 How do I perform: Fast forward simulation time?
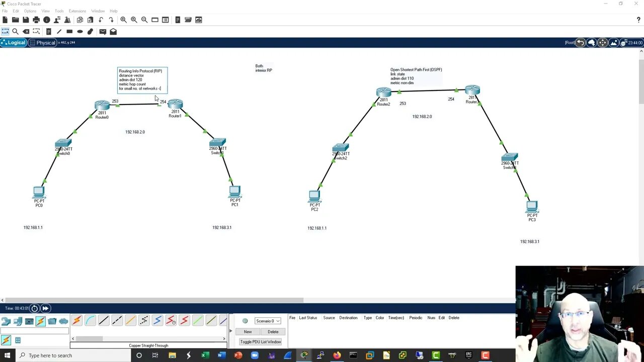45,308
